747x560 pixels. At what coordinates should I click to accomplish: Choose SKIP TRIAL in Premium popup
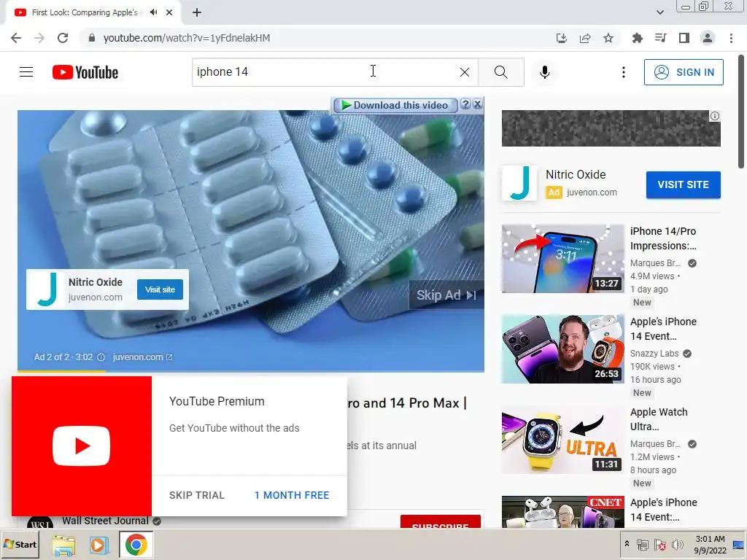(x=197, y=495)
